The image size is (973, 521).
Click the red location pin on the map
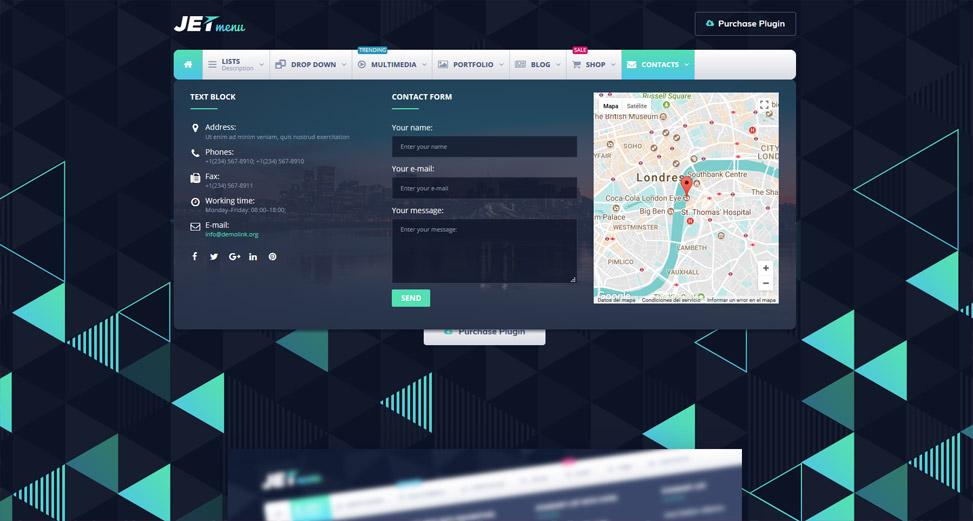[686, 184]
